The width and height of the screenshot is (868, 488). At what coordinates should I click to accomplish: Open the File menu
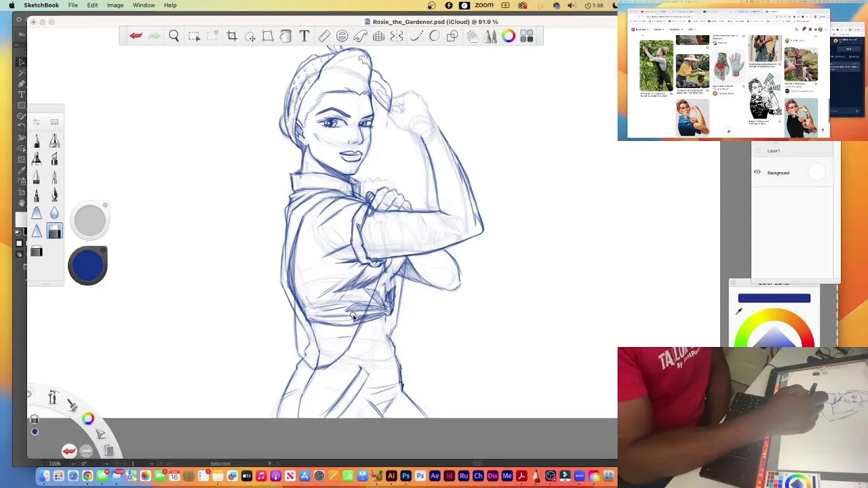point(73,5)
